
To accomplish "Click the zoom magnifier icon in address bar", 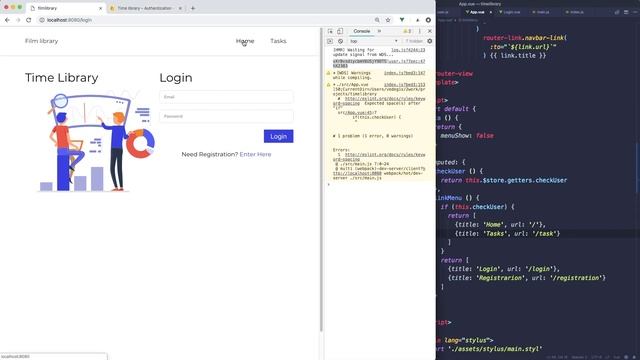I will pos(377,20).
